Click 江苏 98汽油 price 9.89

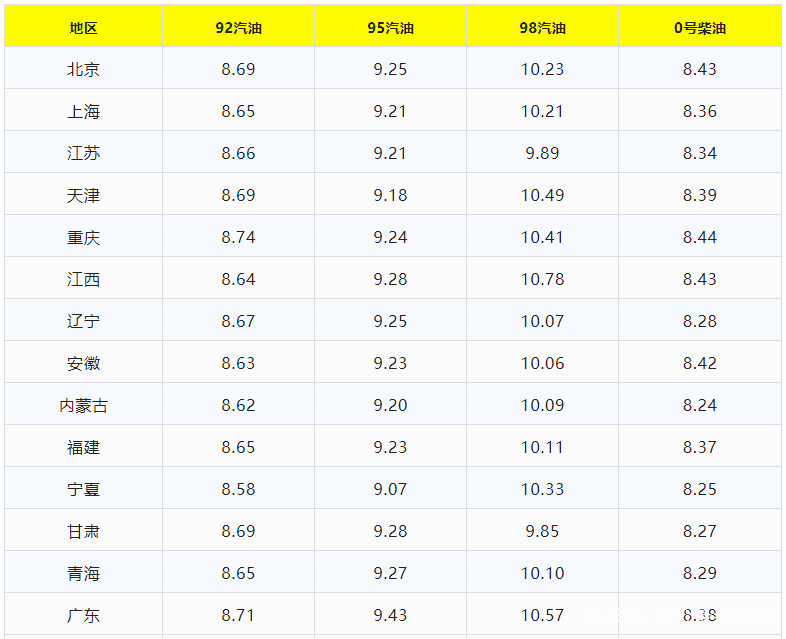tap(542, 153)
